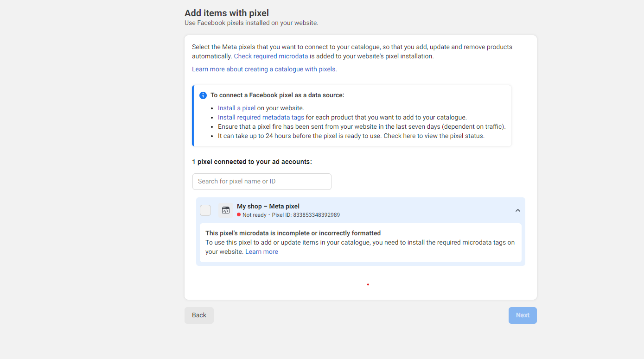644x359 pixels.
Task: Collapse the My shop pixel details chevron
Action: point(517,210)
